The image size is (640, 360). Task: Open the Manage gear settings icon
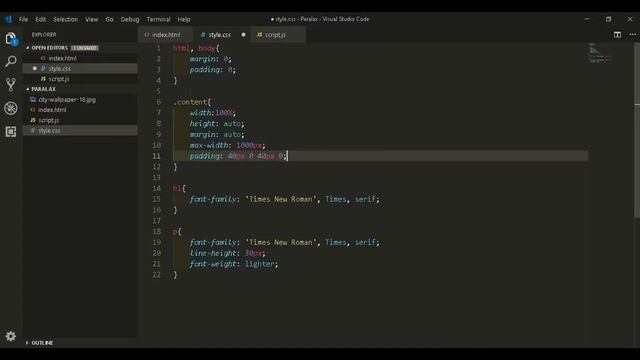click(11, 336)
